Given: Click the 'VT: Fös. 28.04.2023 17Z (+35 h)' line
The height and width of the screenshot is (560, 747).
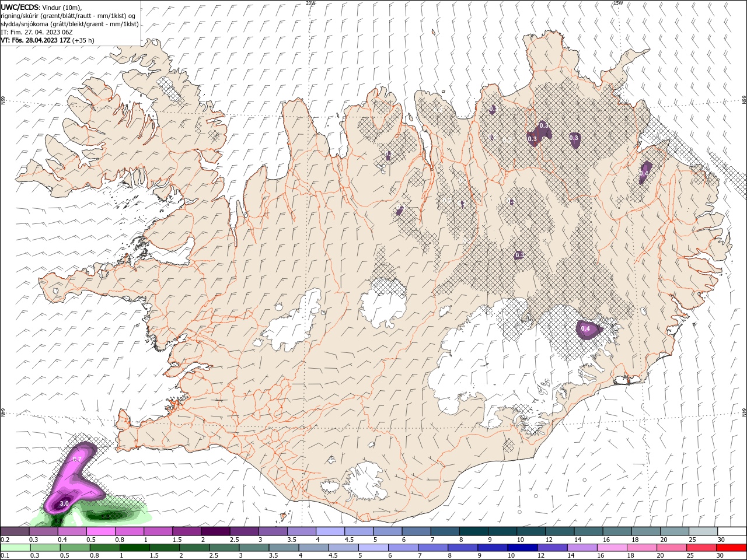Looking at the screenshot, I should [47, 40].
